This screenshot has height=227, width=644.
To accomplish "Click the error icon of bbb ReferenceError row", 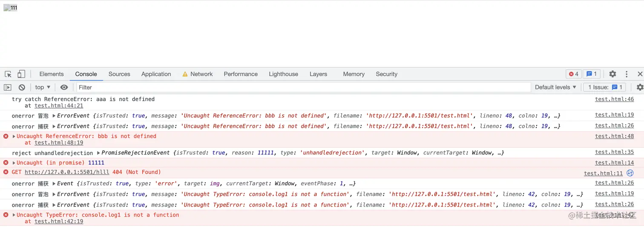I will 6,136.
